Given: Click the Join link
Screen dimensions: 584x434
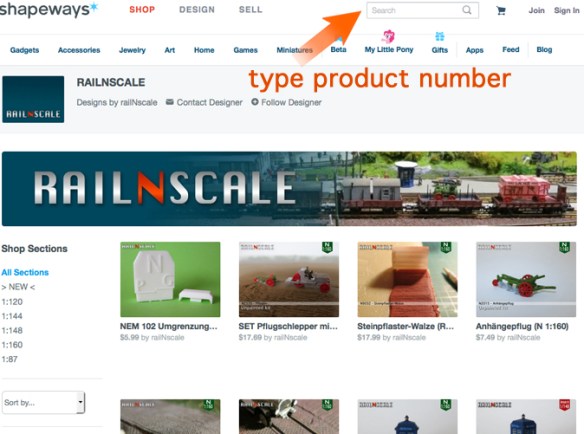Looking at the screenshot, I should [536, 10].
